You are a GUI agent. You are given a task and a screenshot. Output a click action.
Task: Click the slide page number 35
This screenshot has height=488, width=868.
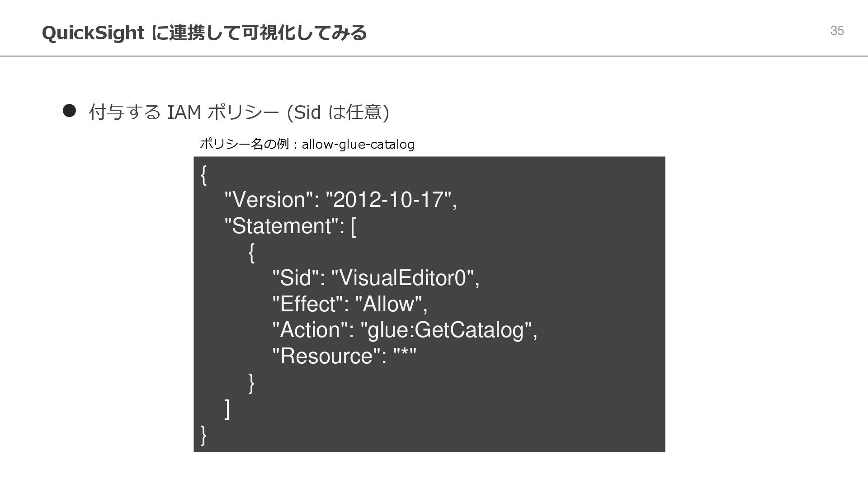(x=837, y=31)
